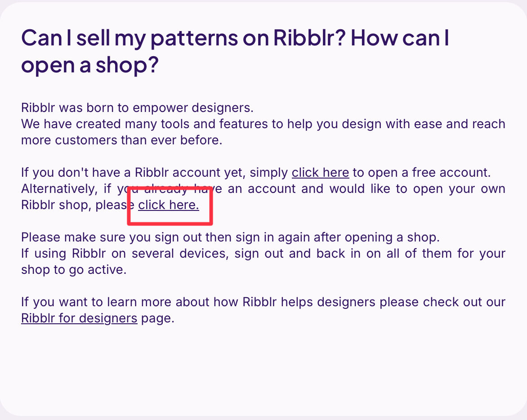Click 'How can I' in the heading
Image resolution: width=527 pixels, height=420 pixels.
pyautogui.click(x=400, y=38)
